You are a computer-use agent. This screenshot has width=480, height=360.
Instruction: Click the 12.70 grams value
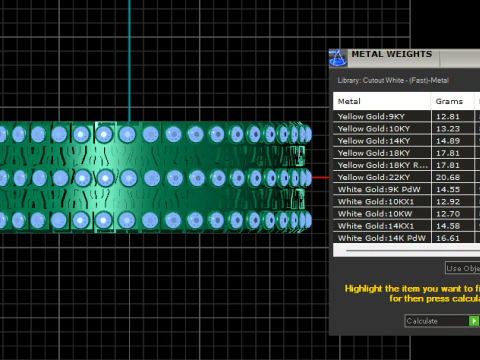coord(448,214)
